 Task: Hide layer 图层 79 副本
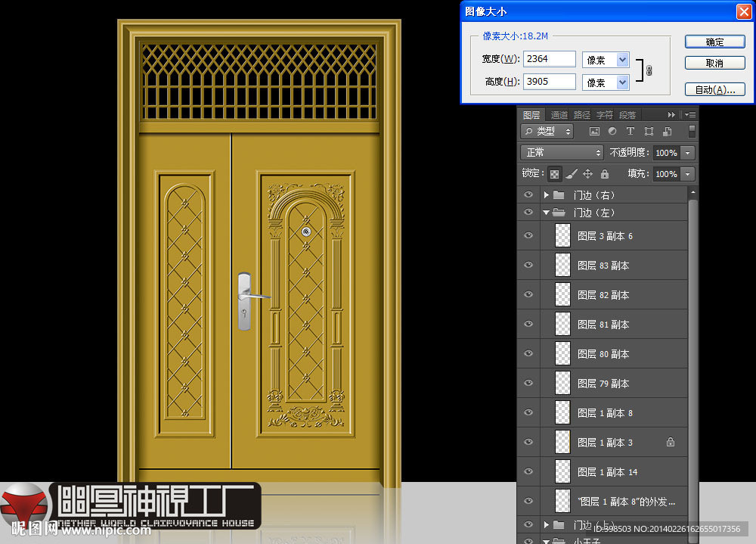coord(528,383)
